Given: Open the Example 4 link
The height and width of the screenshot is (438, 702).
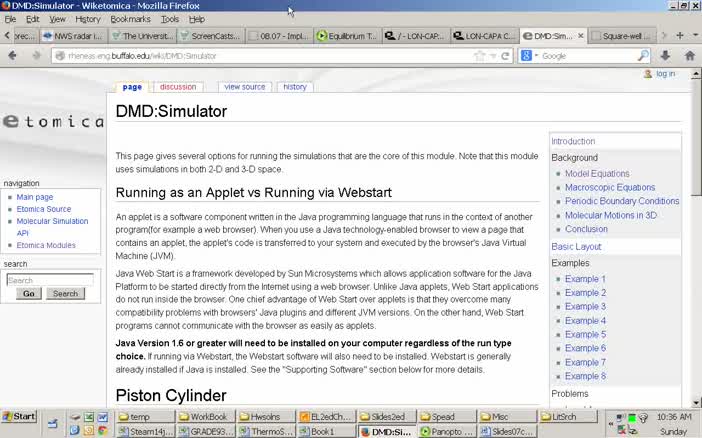Looking at the screenshot, I should click(585, 321).
